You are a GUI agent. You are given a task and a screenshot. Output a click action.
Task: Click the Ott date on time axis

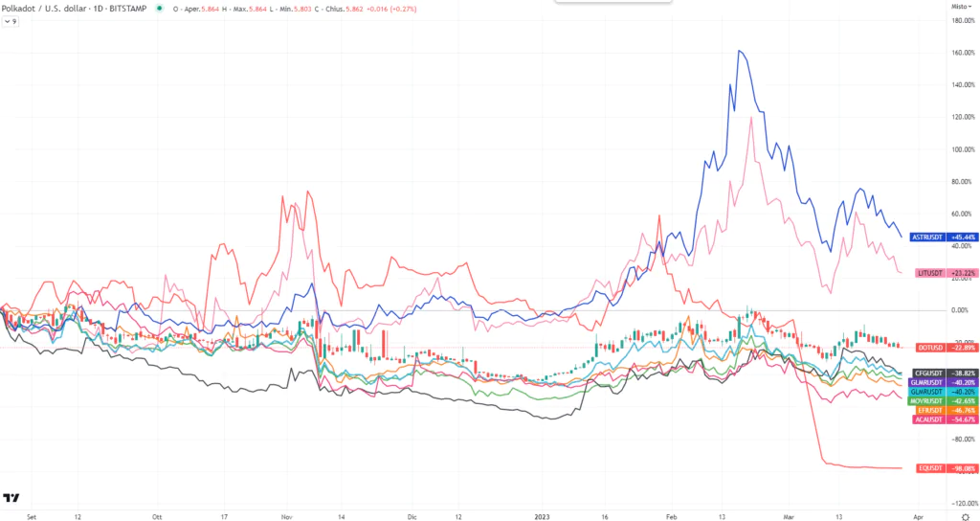click(x=157, y=517)
